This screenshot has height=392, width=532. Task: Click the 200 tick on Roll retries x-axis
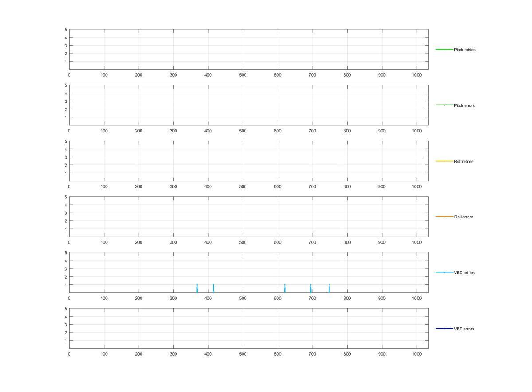(x=139, y=187)
